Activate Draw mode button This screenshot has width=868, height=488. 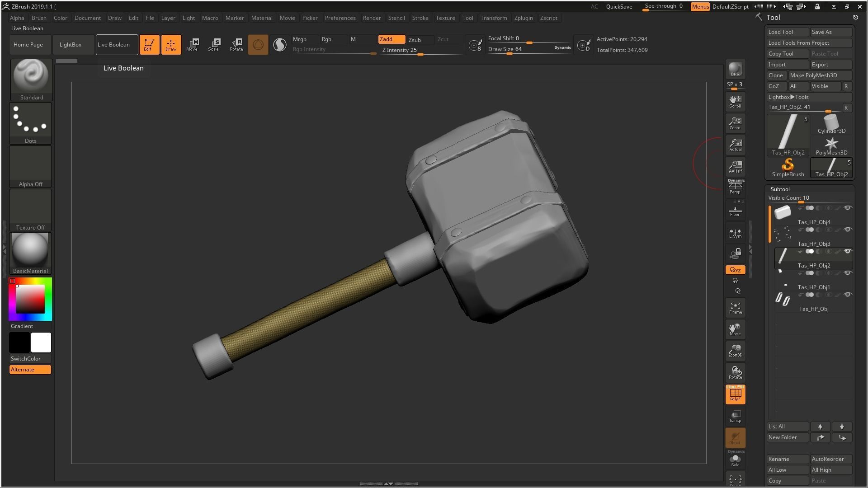coord(171,44)
